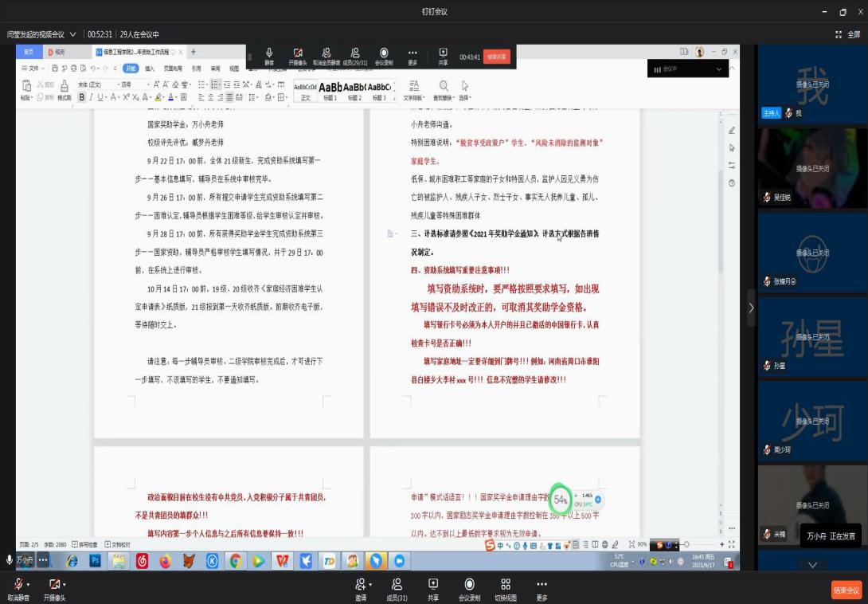Click 取消静音 microphone icon in bottom bar

[16, 586]
